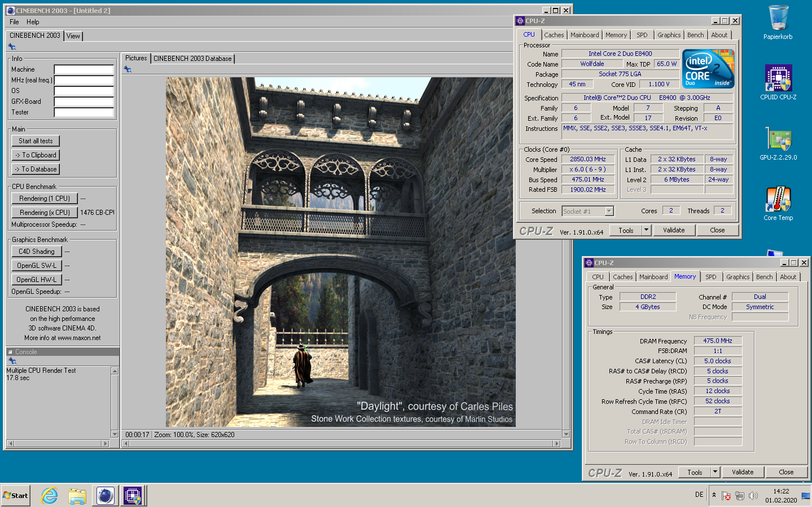Run Rendering (1 CPU) benchmark
The width and height of the screenshot is (812, 507).
(x=45, y=199)
